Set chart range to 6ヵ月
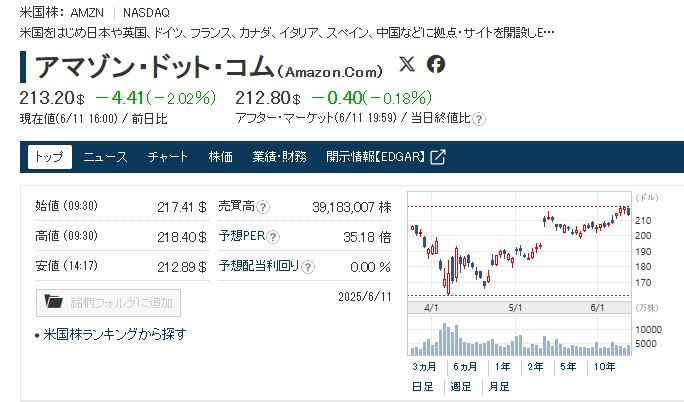Image resolution: width=684 pixels, height=402 pixels. (x=465, y=367)
